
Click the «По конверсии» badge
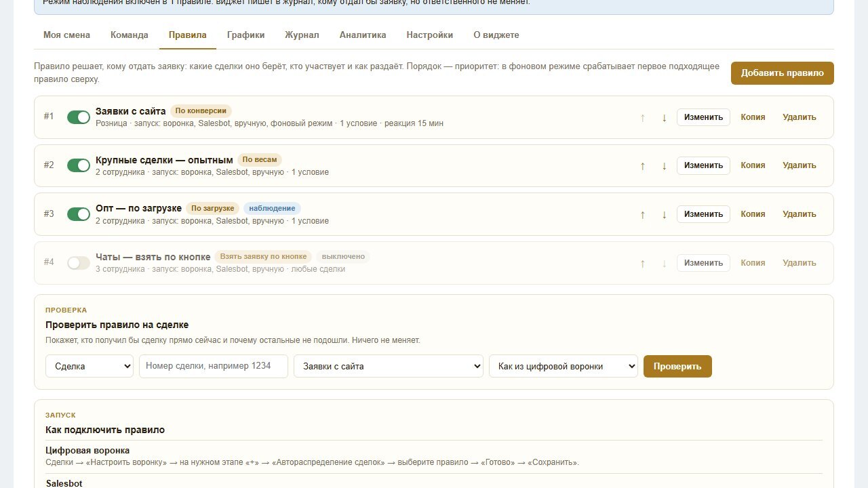point(201,110)
